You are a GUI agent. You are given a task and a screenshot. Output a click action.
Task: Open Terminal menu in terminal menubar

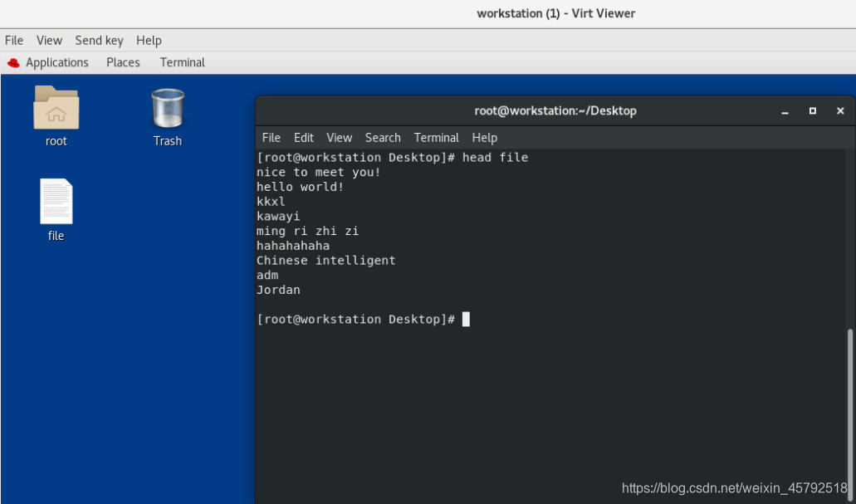click(436, 138)
